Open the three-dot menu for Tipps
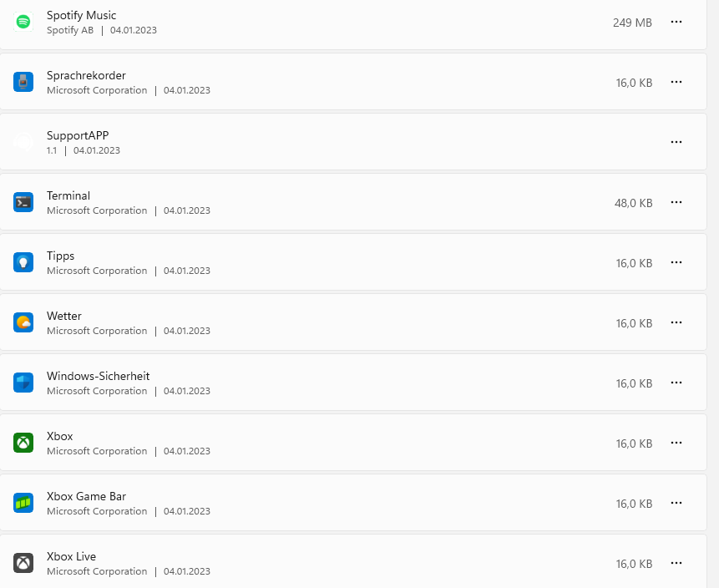Viewport: 719px width, 588px height. click(x=676, y=262)
